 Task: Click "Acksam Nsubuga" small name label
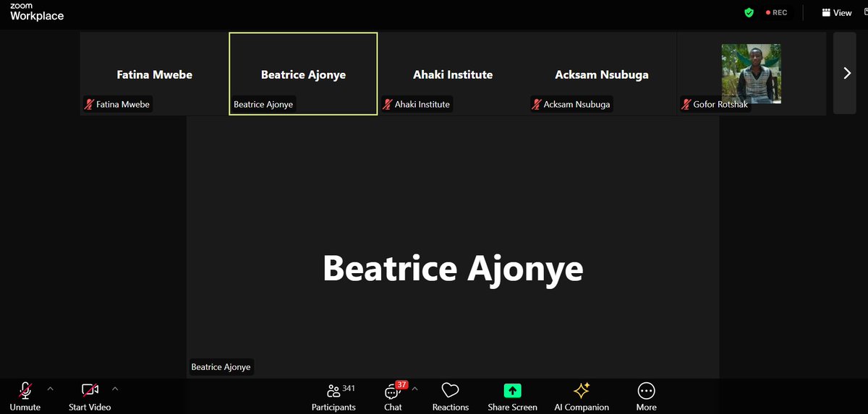[x=576, y=105]
